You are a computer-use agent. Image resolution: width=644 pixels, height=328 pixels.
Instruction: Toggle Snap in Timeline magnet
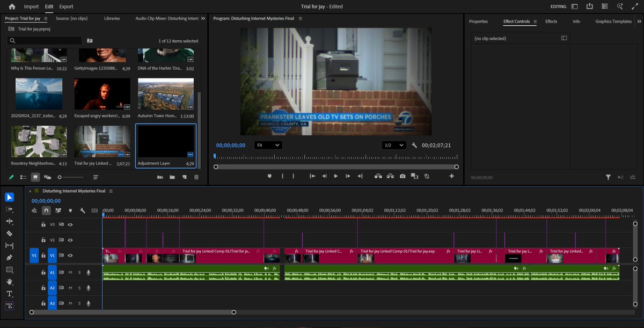(x=46, y=210)
